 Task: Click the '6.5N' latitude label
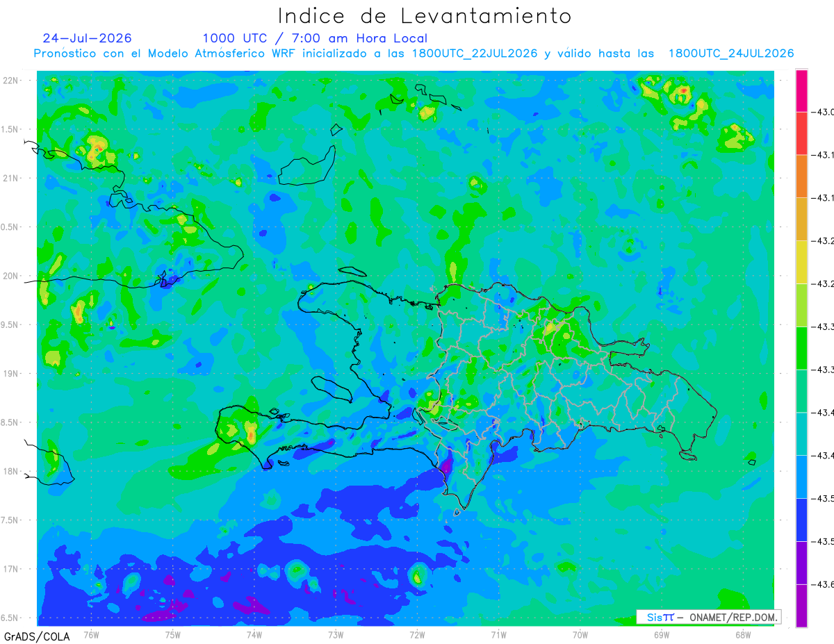[10, 618]
